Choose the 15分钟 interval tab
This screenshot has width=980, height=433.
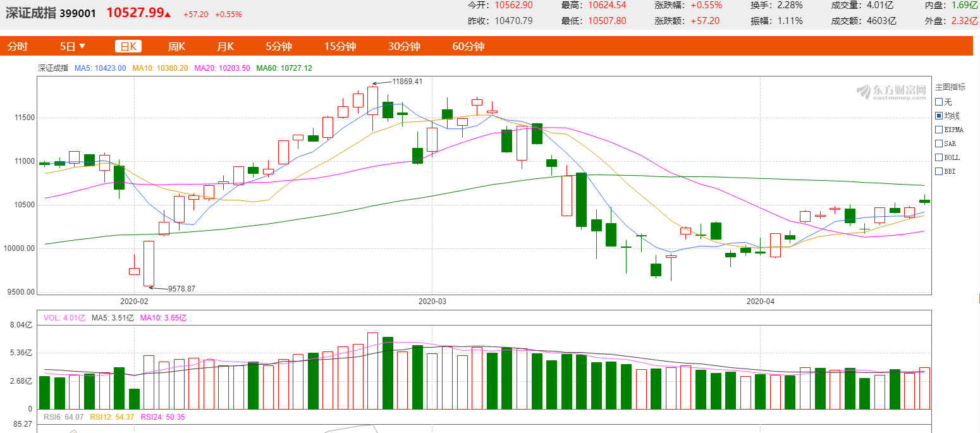340,46
